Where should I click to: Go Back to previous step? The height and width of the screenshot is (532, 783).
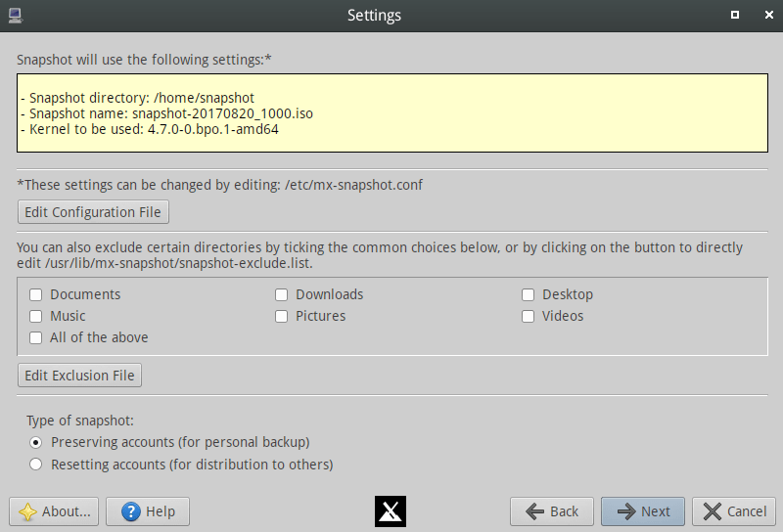tap(552, 511)
